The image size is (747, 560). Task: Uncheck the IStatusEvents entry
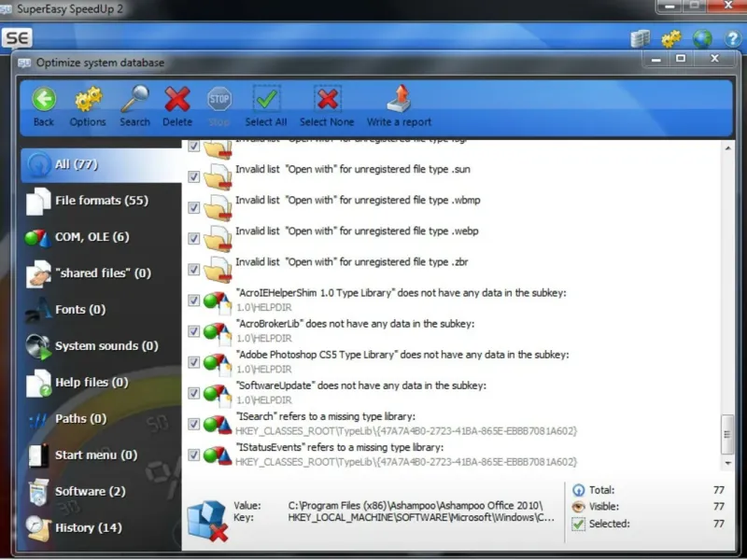click(x=193, y=455)
